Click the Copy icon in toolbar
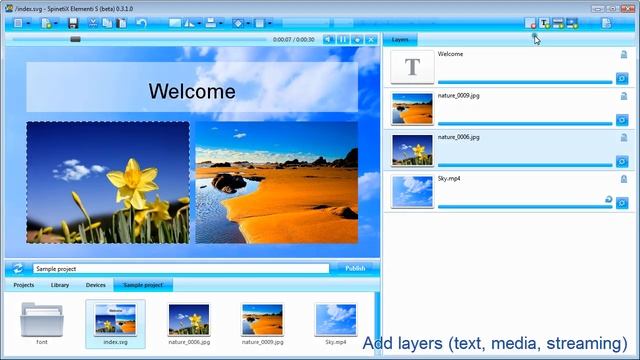 coord(107,23)
